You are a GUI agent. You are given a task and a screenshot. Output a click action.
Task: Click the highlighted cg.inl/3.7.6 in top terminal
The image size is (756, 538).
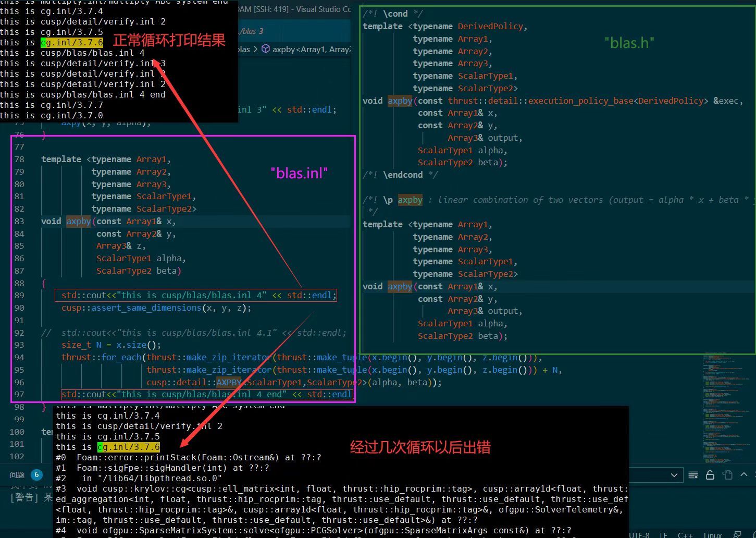(72, 42)
